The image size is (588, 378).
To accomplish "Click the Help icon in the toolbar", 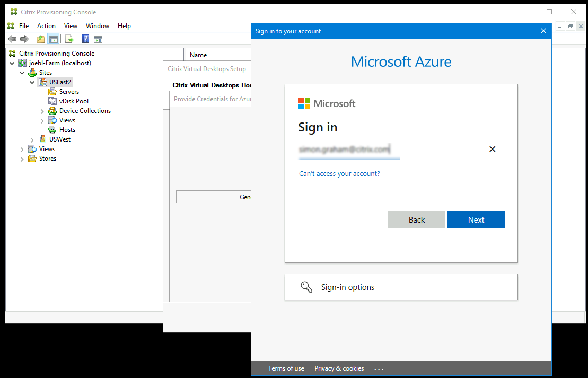I will (x=85, y=39).
